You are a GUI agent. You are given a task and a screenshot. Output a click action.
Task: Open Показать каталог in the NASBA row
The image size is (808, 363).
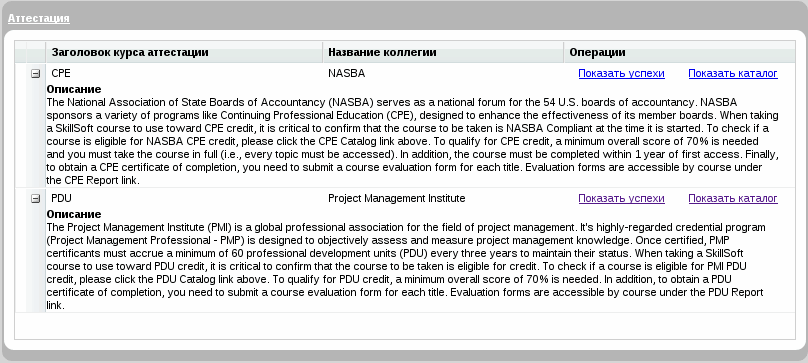click(x=733, y=73)
